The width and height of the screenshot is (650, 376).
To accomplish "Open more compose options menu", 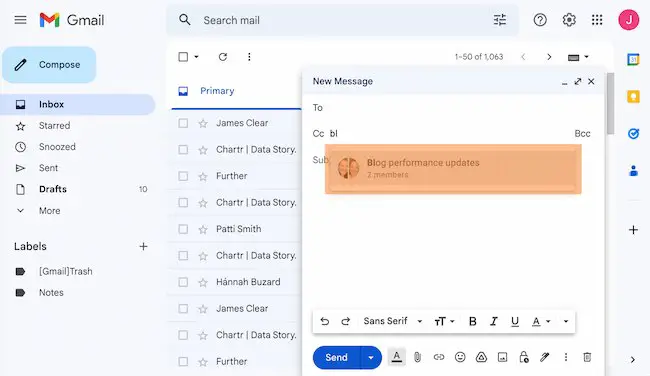I will click(x=566, y=357).
